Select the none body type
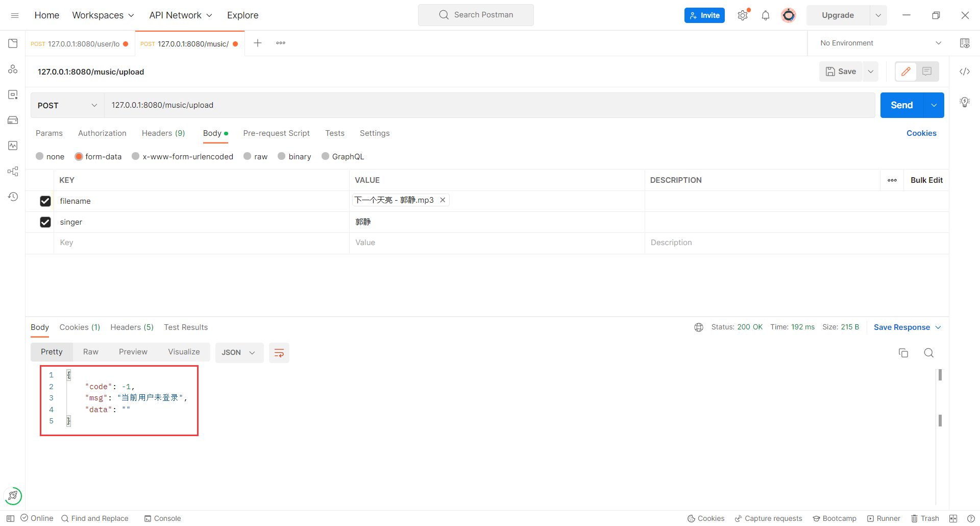Viewport: 980px width, 526px height. click(40, 156)
